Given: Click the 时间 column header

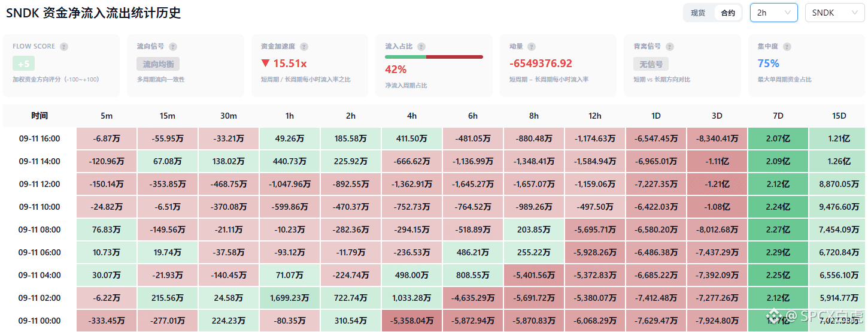Looking at the screenshot, I should (x=40, y=116).
